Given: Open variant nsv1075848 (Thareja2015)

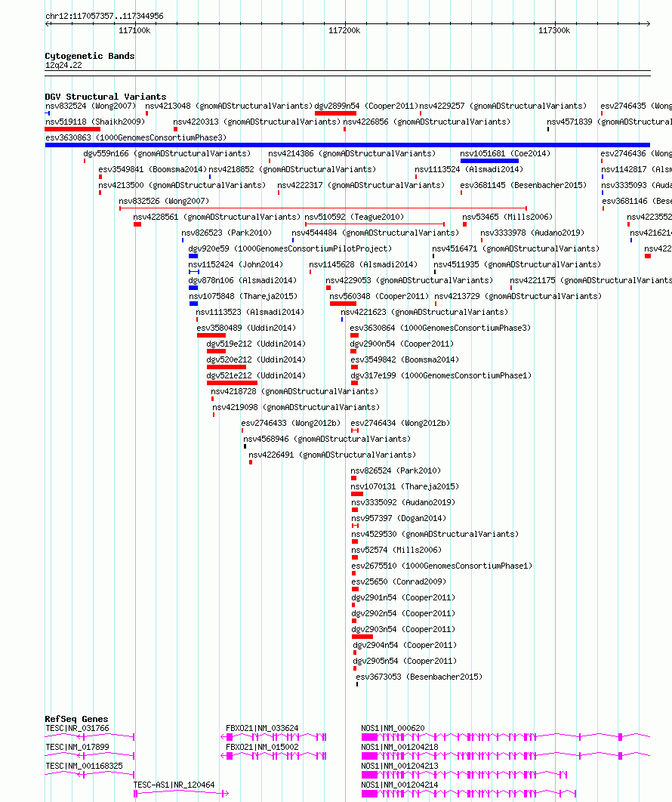Looking at the screenshot, I should (243, 296).
